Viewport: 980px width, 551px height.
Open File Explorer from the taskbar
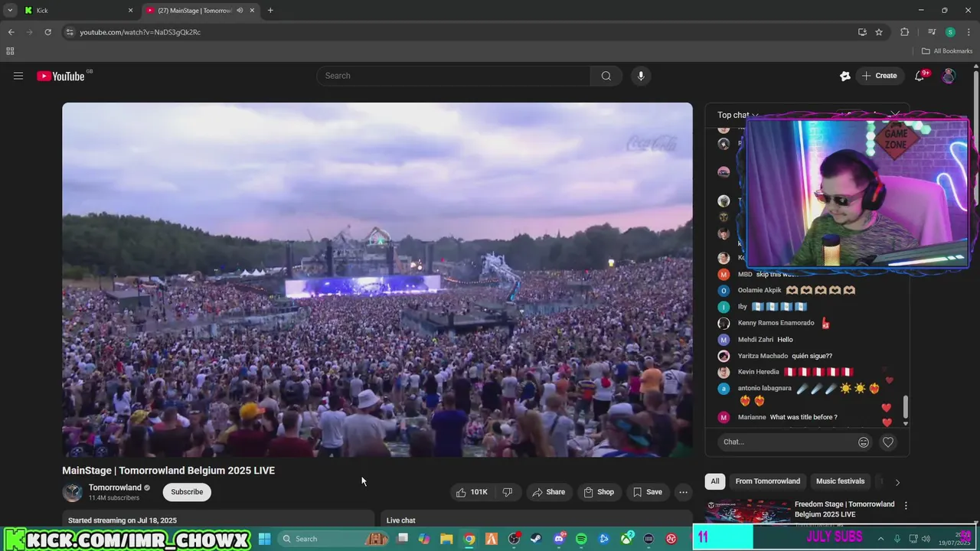click(446, 539)
